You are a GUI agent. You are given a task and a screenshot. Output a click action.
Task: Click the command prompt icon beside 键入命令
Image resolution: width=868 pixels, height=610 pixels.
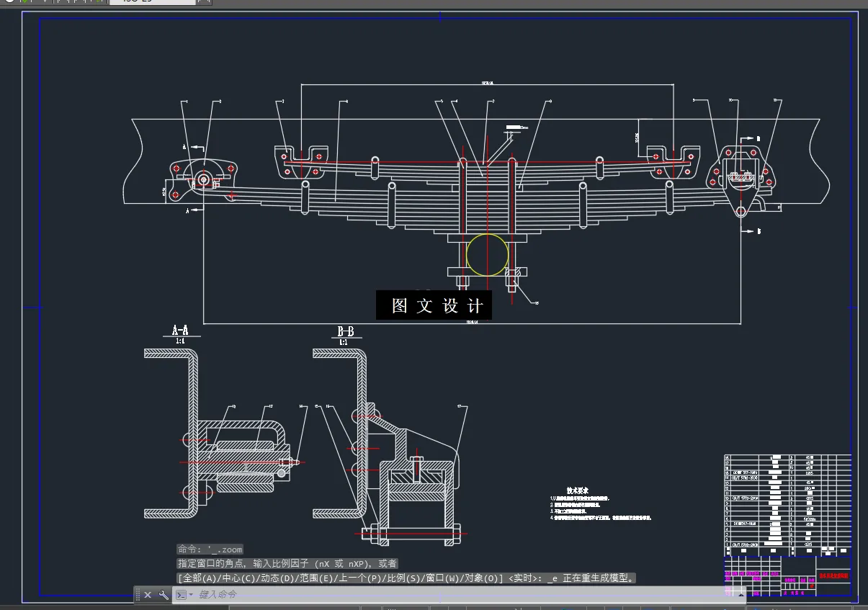click(x=182, y=594)
